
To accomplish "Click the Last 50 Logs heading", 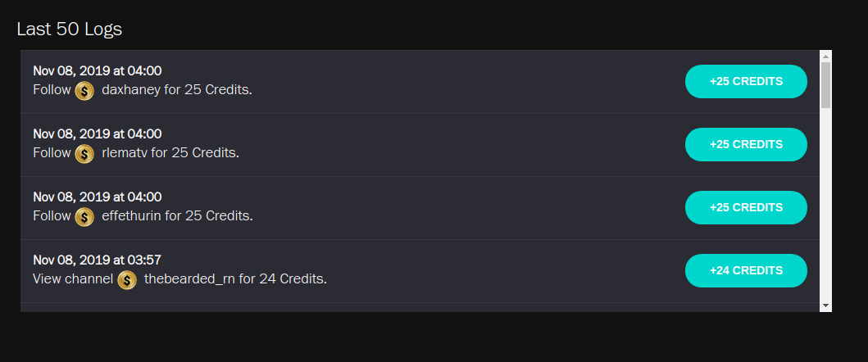I will pyautogui.click(x=70, y=29).
